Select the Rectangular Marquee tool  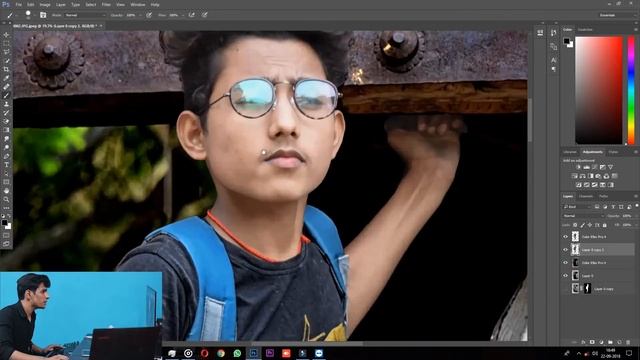click(x=6, y=44)
